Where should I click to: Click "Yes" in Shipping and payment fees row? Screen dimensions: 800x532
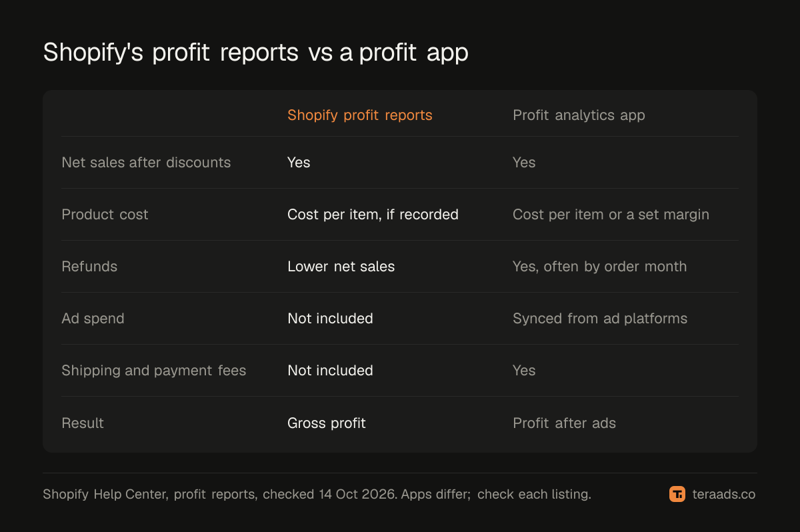tap(524, 371)
